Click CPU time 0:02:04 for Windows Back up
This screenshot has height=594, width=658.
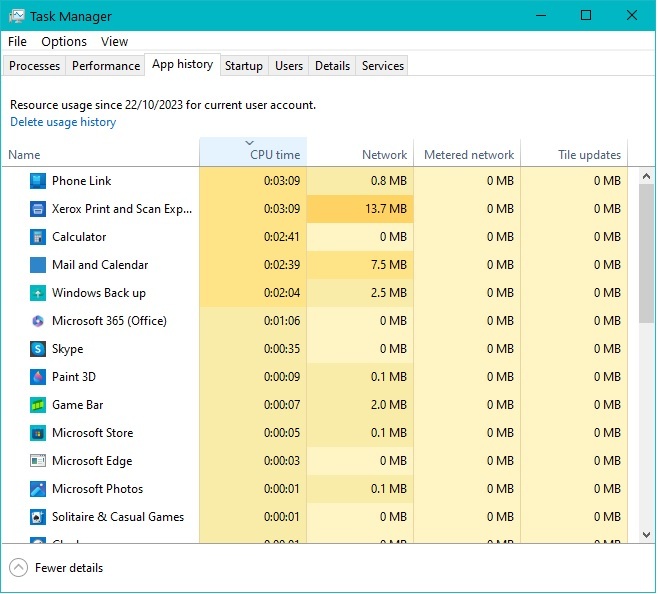282,293
